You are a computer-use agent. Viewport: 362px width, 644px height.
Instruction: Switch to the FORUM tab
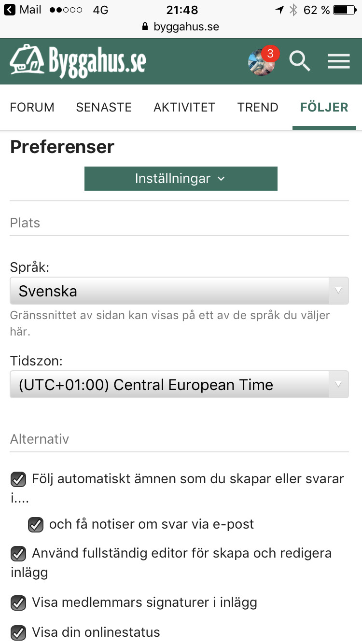point(32,107)
